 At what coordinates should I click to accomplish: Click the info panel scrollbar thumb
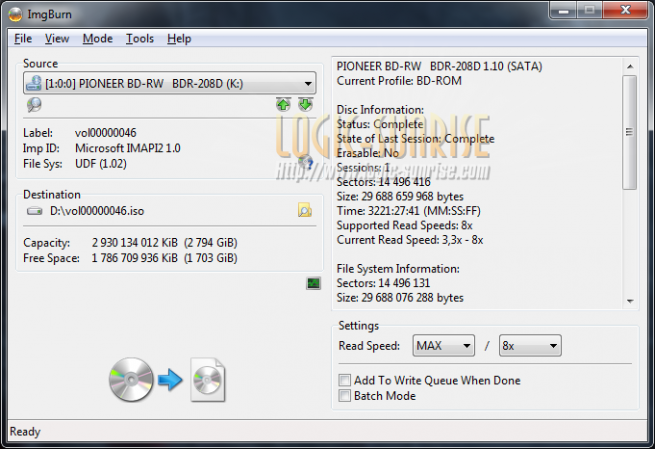tap(630, 132)
